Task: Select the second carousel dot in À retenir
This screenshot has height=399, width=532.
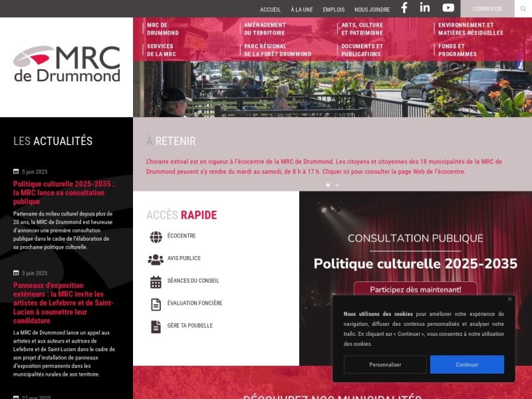Action: [x=337, y=185]
